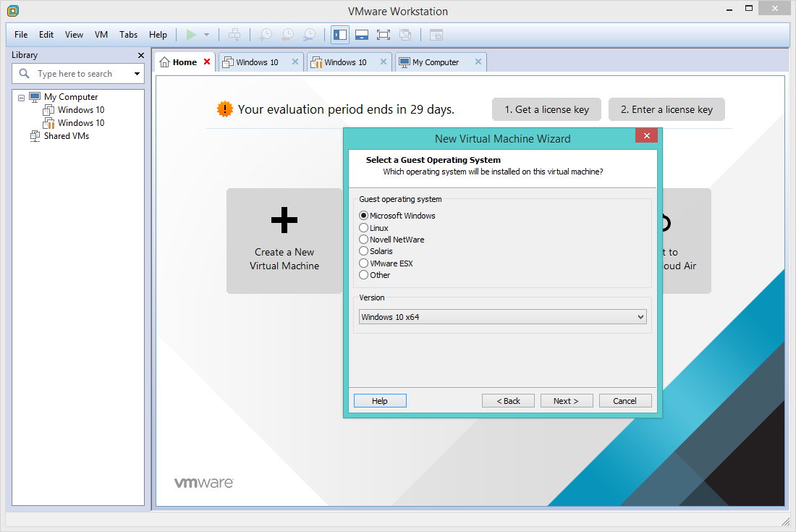Open the VM menu
The height and width of the screenshot is (532, 796).
[x=101, y=35]
